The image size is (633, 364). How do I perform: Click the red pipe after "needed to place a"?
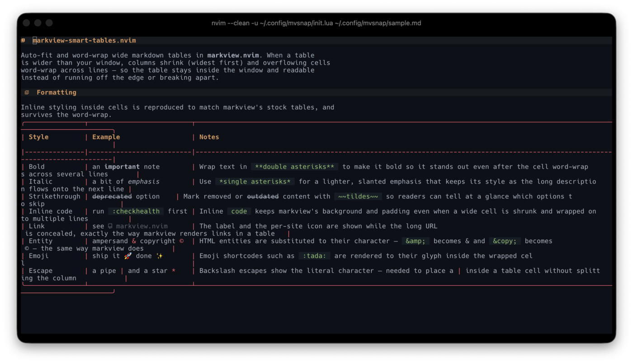(459, 271)
